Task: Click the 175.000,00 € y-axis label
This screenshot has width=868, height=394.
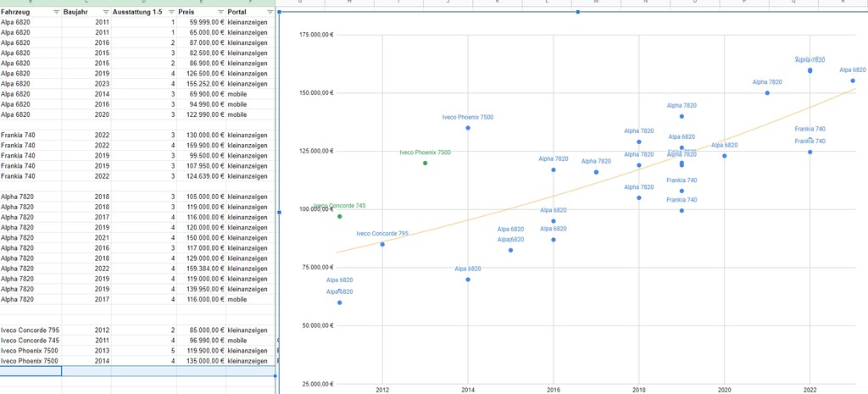Action: click(317, 35)
